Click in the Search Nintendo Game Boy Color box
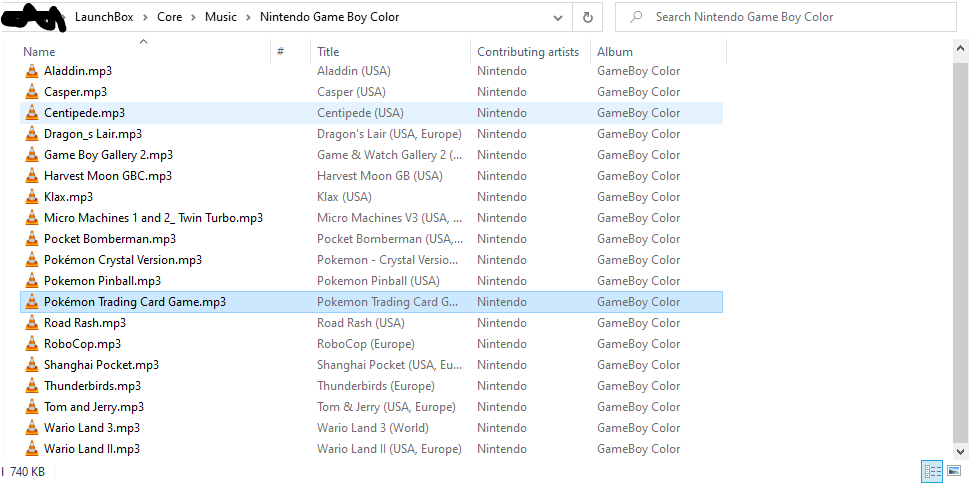This screenshot has width=970, height=484. (786, 17)
